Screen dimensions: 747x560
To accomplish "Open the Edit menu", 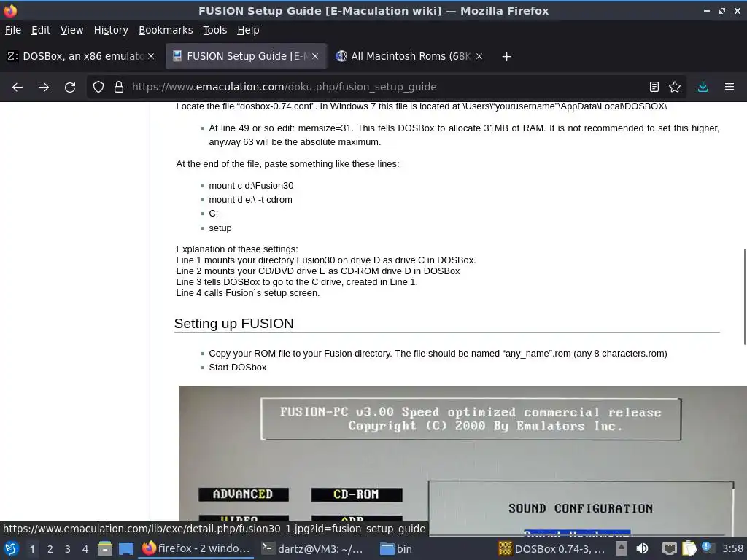I will point(41,30).
